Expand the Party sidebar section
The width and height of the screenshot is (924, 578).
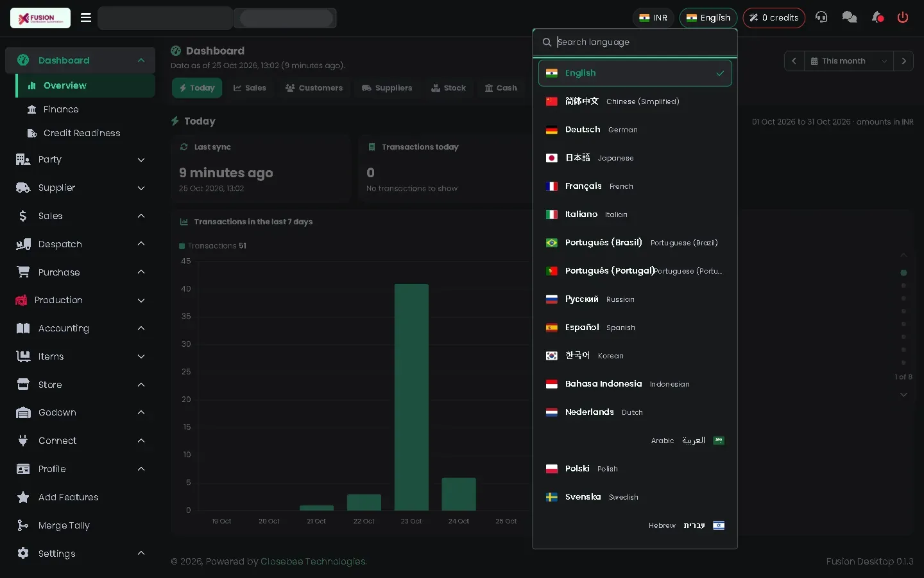click(x=141, y=160)
